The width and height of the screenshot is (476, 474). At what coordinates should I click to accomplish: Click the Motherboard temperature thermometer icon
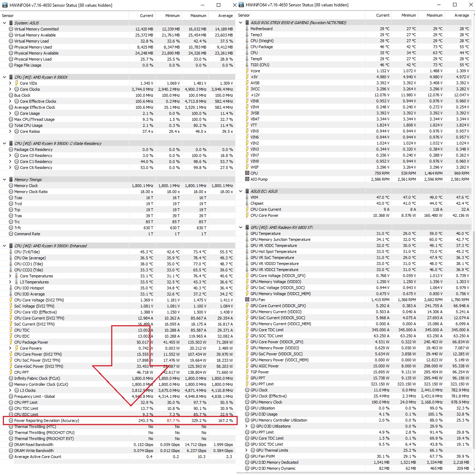pos(247,29)
